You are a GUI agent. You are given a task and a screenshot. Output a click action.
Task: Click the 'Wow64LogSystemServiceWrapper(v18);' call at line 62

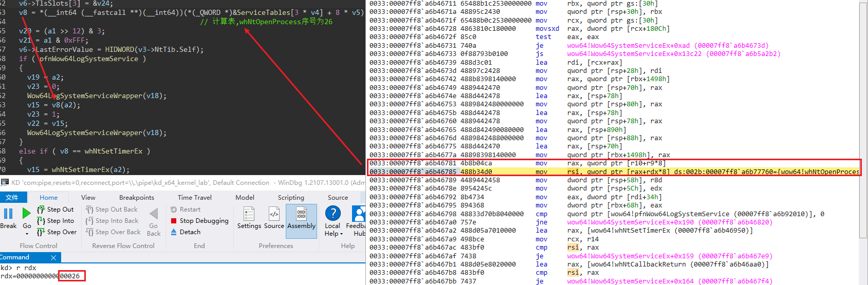click(x=97, y=96)
